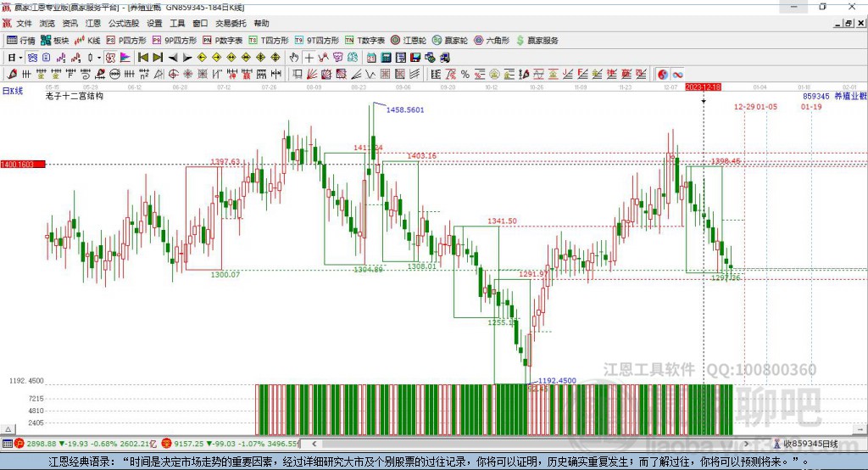This screenshot has width=868, height=470.
Task: Open the 9P四方形 tool
Action: pos(175,41)
